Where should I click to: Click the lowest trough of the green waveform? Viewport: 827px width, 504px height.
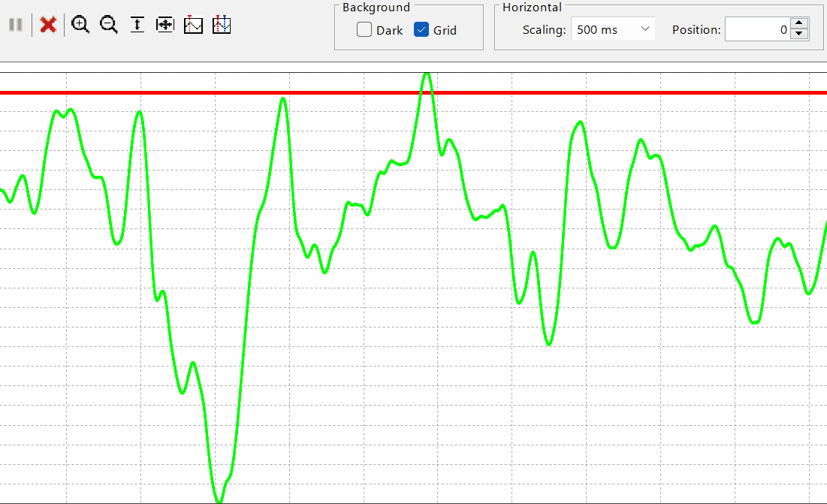(219, 499)
